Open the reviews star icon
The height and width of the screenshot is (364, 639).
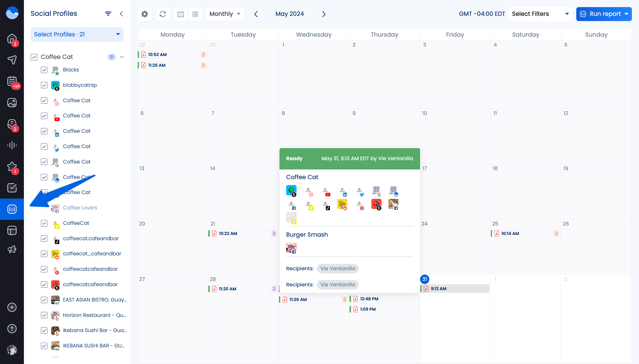[x=12, y=167]
